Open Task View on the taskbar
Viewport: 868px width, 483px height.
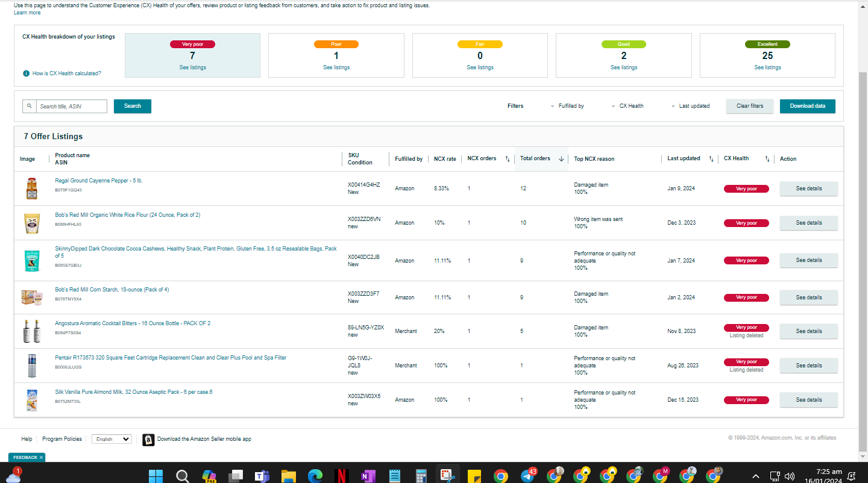[x=236, y=476]
